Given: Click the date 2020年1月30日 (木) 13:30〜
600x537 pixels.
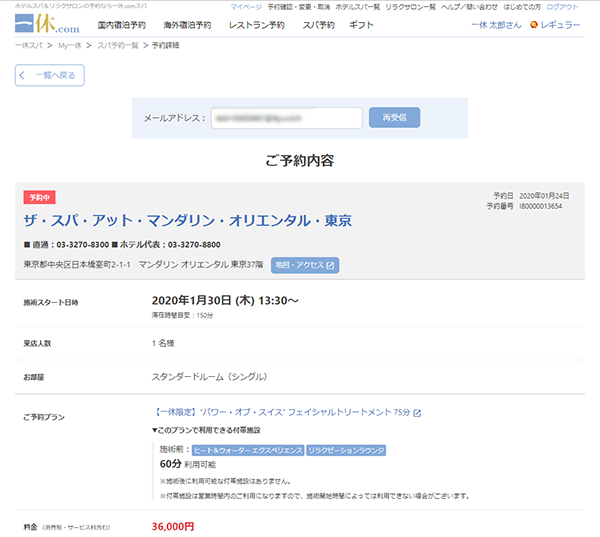Looking at the screenshot, I should tap(225, 300).
